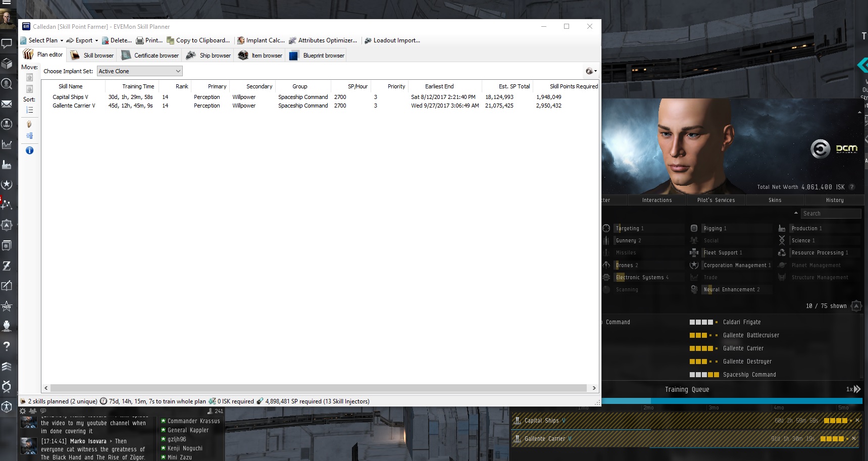Switch to the Certificate browser tab
868x461 pixels.
pyautogui.click(x=150, y=56)
